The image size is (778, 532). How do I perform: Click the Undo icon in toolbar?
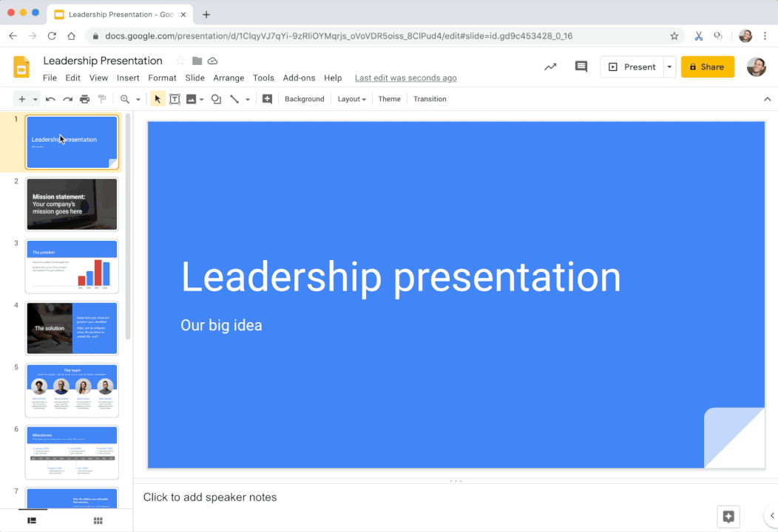pyautogui.click(x=49, y=98)
